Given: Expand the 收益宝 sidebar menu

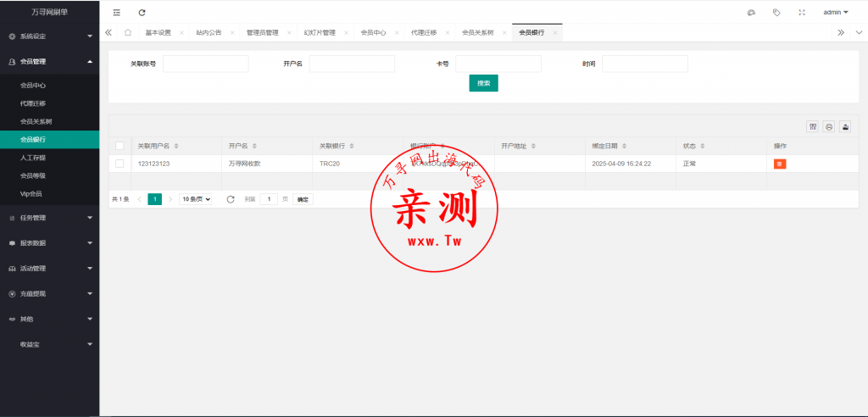Looking at the screenshot, I should [x=50, y=344].
